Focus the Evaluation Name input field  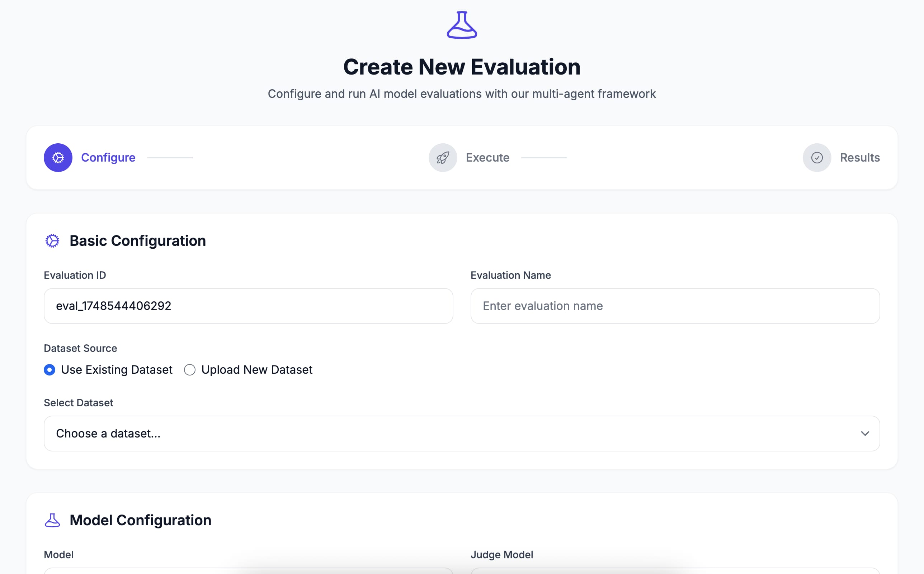pos(675,306)
